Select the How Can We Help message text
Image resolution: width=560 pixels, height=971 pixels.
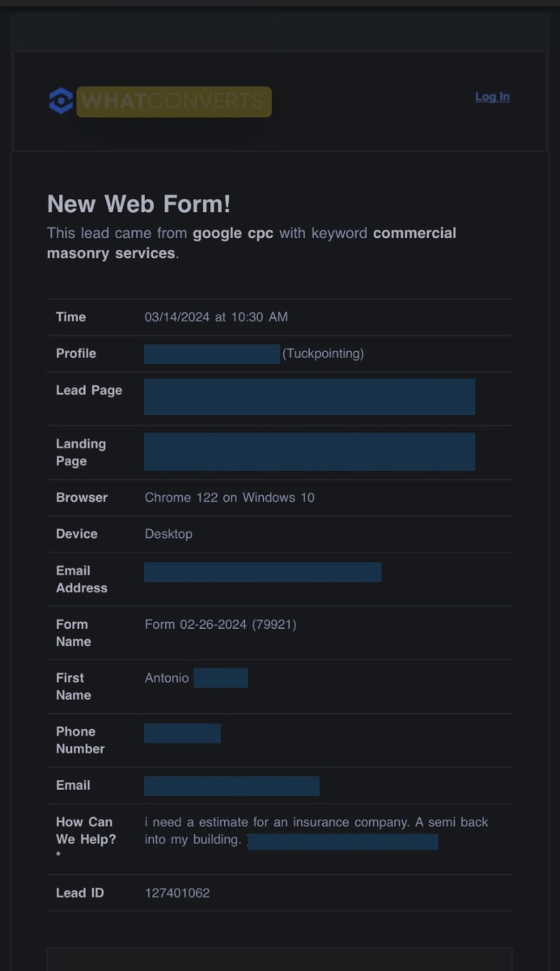coord(316,831)
